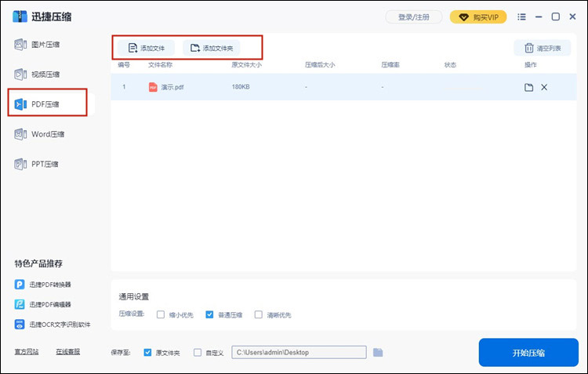Viewport: 588px width, 374px height.
Task: Toggle 普通压缩 compression checkbox
Action: 209,314
